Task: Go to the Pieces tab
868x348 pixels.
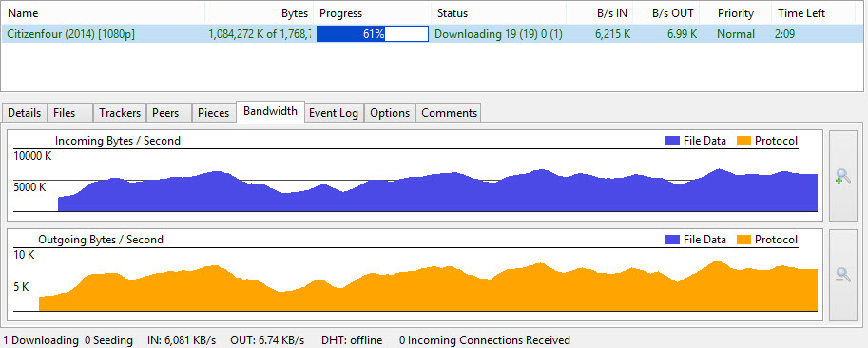Action: click(x=214, y=113)
